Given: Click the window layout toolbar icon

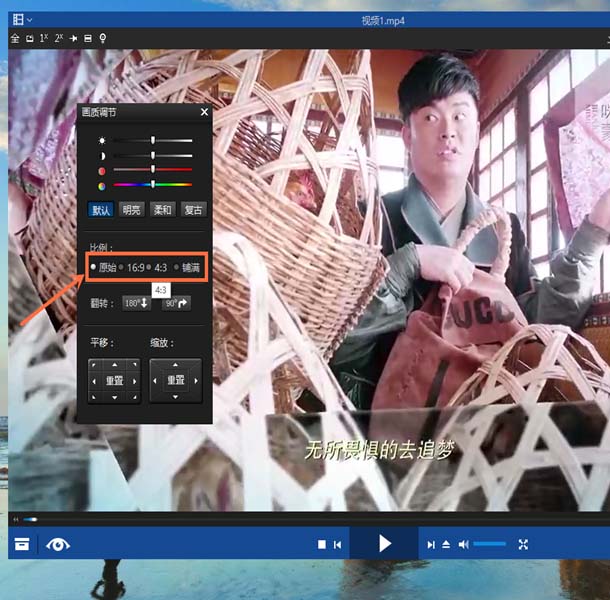Looking at the screenshot, I should [x=88, y=38].
